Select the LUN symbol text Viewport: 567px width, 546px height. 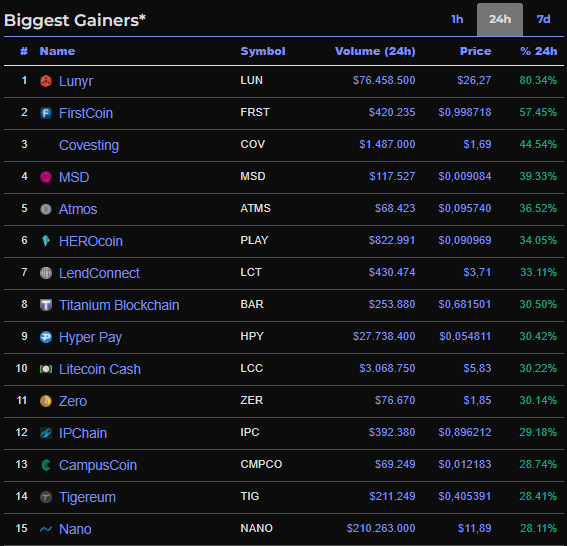tap(252, 80)
